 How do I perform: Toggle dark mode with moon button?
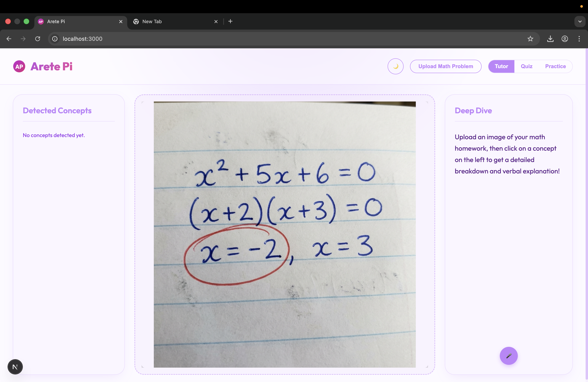[395, 66]
